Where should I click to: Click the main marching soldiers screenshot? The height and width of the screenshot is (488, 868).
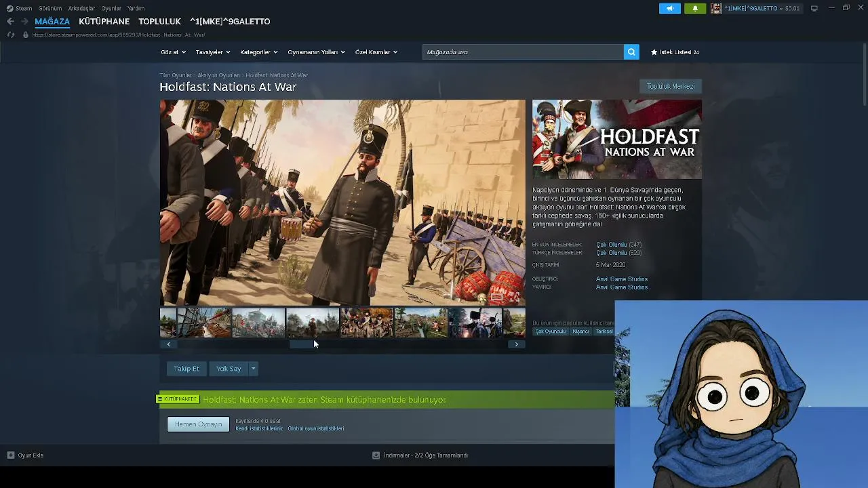(x=342, y=203)
